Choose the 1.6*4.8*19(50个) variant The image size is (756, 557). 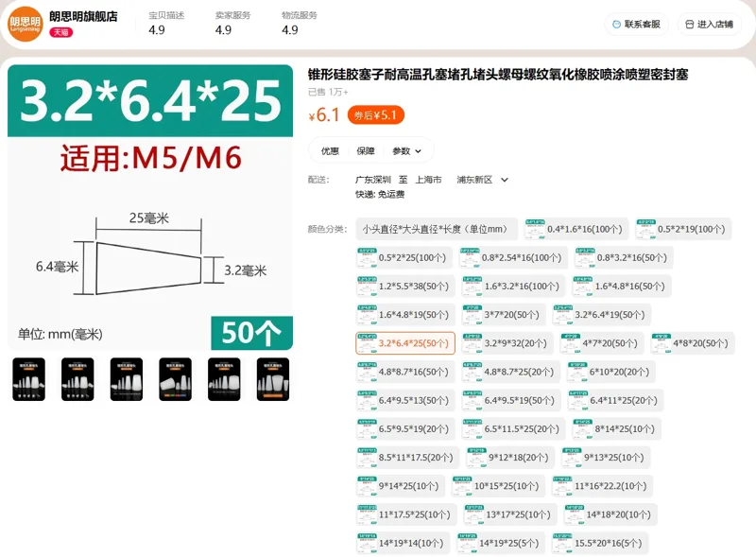coord(405,315)
